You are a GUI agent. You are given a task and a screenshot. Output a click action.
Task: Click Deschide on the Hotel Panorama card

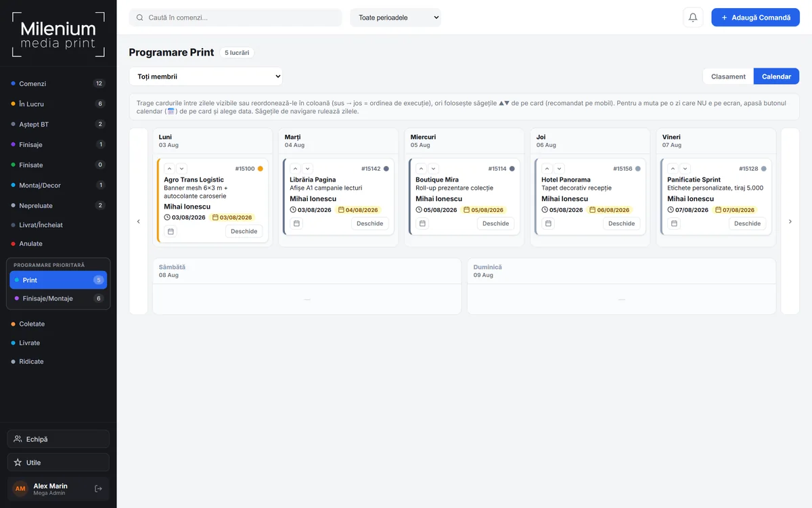(621, 224)
